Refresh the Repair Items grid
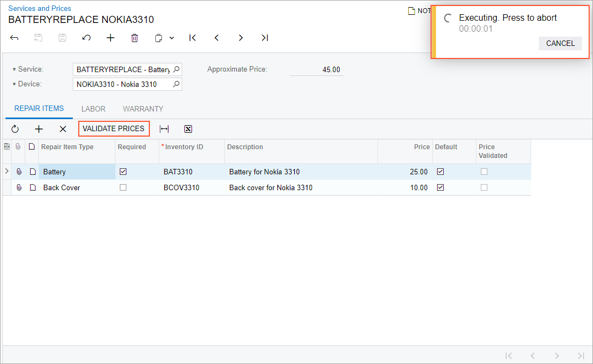 pyautogui.click(x=15, y=129)
